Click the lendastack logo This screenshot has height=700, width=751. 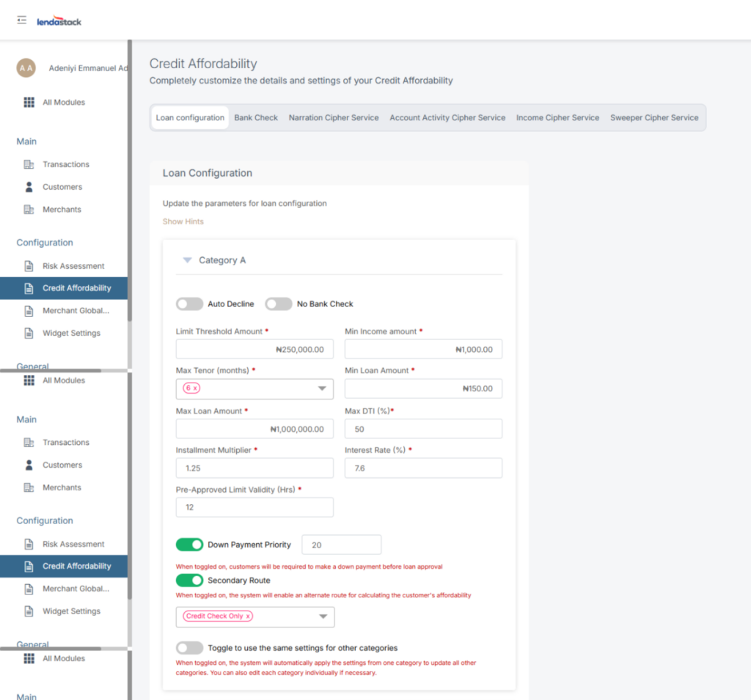tap(59, 21)
